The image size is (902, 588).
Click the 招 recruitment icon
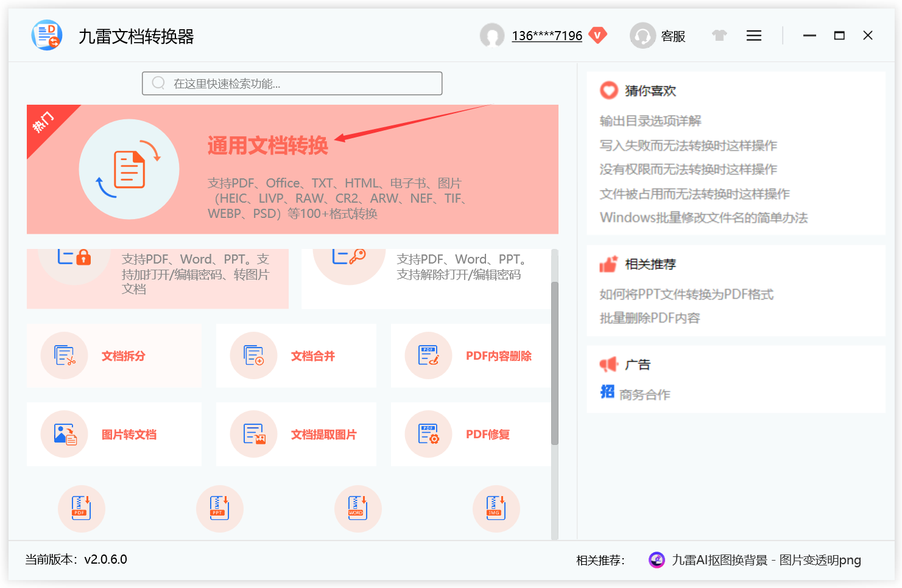tap(607, 391)
